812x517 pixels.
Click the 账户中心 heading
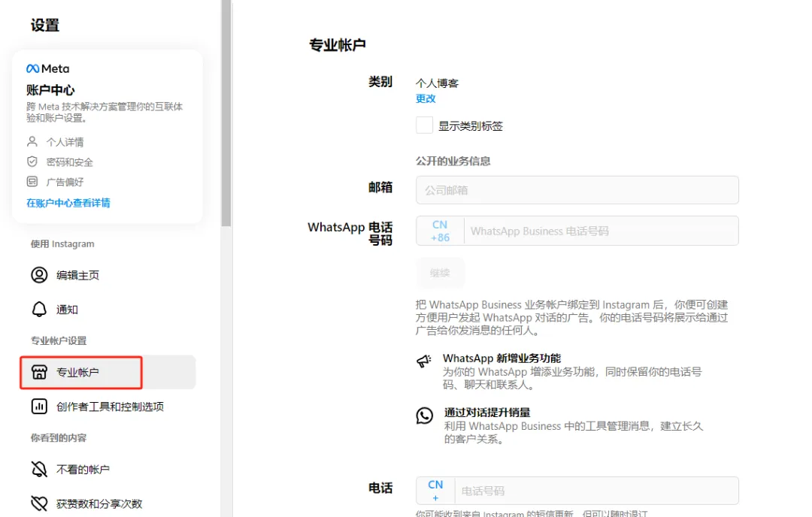click(x=51, y=90)
